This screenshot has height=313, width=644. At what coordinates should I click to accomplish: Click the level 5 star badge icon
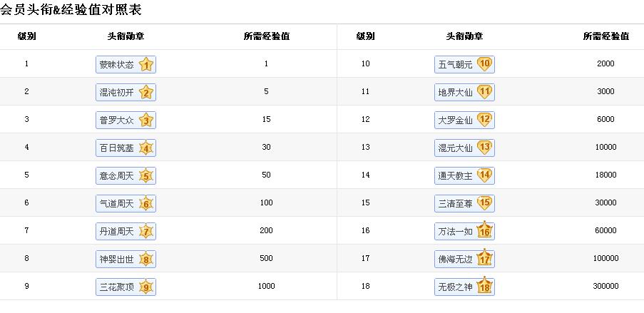[x=146, y=176]
